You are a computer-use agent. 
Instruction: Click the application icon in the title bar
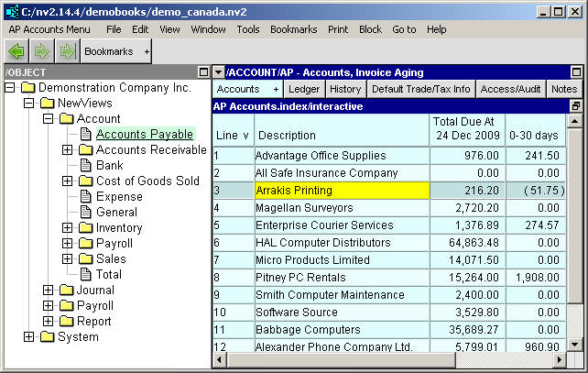tap(13, 12)
